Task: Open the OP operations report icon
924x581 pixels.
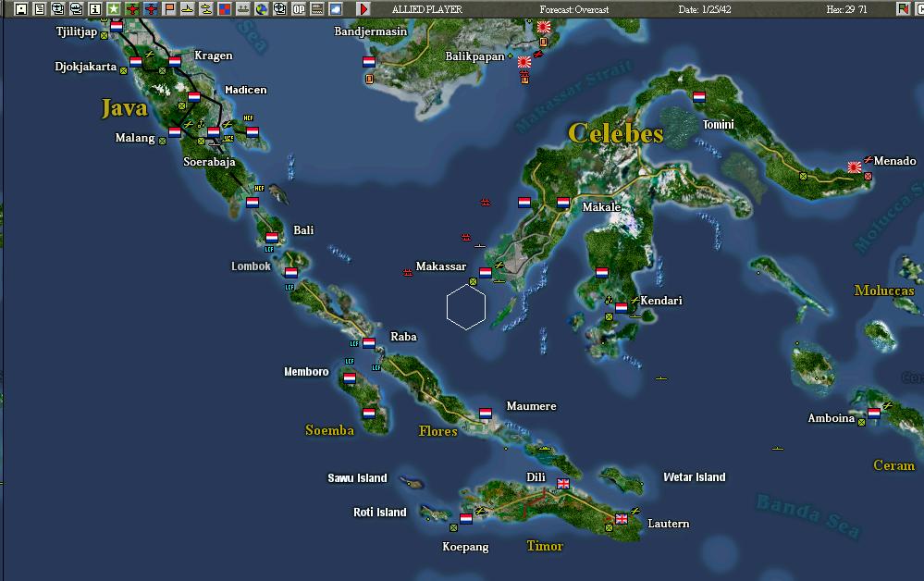Action: coord(298,7)
